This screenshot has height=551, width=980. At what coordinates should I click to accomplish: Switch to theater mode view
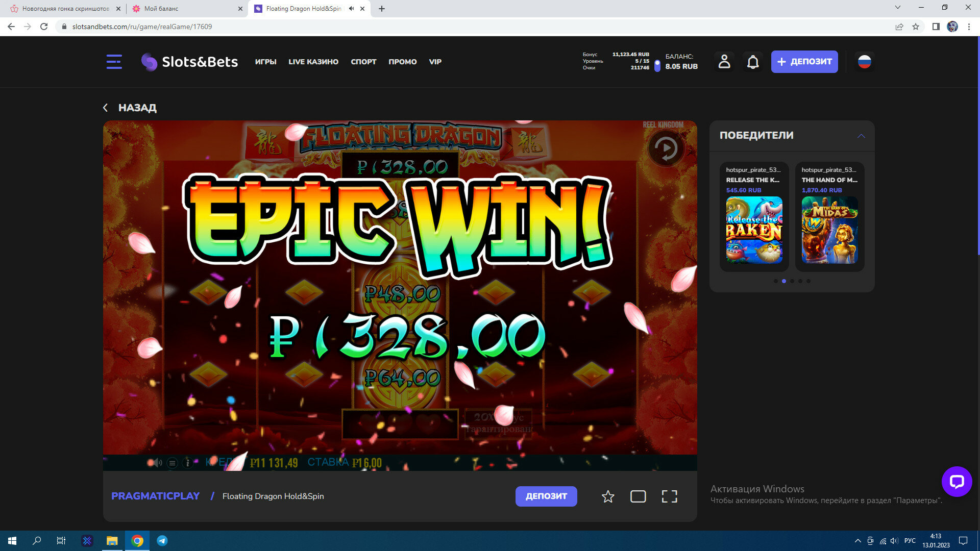point(638,496)
